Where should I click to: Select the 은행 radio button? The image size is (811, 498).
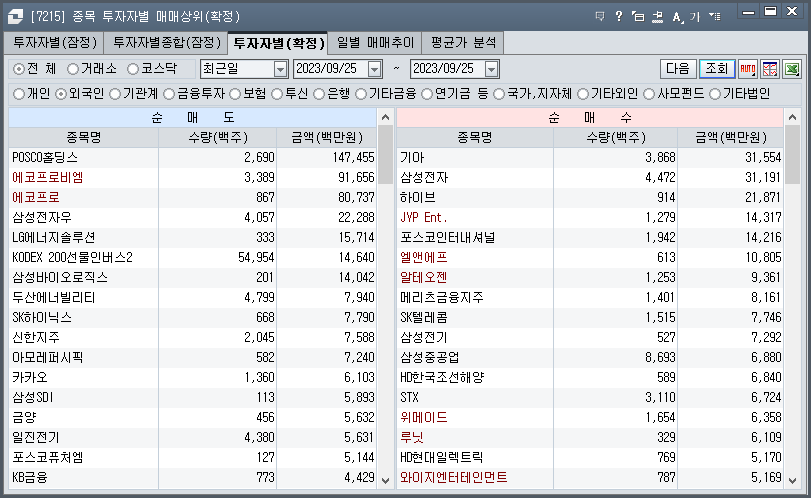[319, 94]
